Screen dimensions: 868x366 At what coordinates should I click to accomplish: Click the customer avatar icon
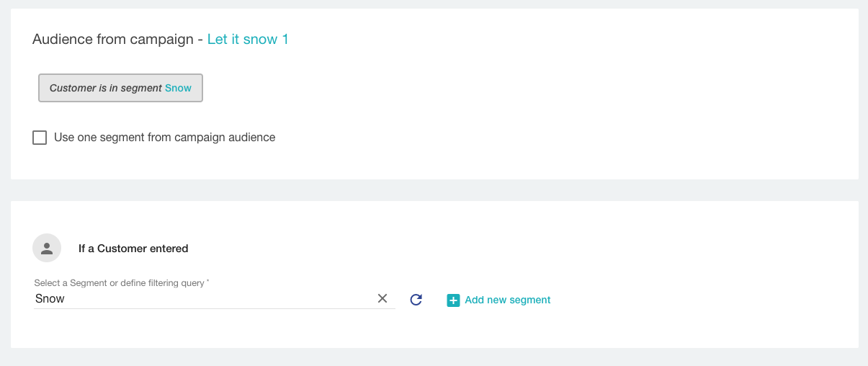click(x=47, y=249)
